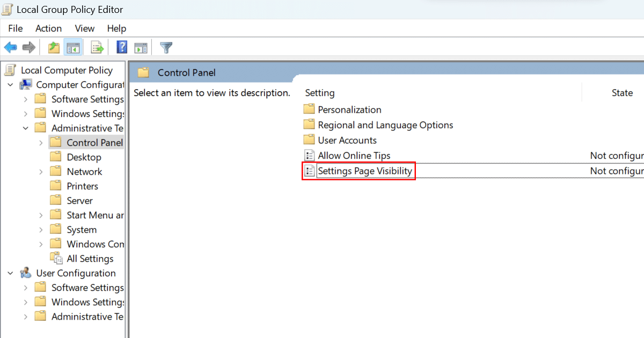This screenshot has width=644, height=338.
Task: Click the Up One Level folder icon
Action: pyautogui.click(x=54, y=48)
